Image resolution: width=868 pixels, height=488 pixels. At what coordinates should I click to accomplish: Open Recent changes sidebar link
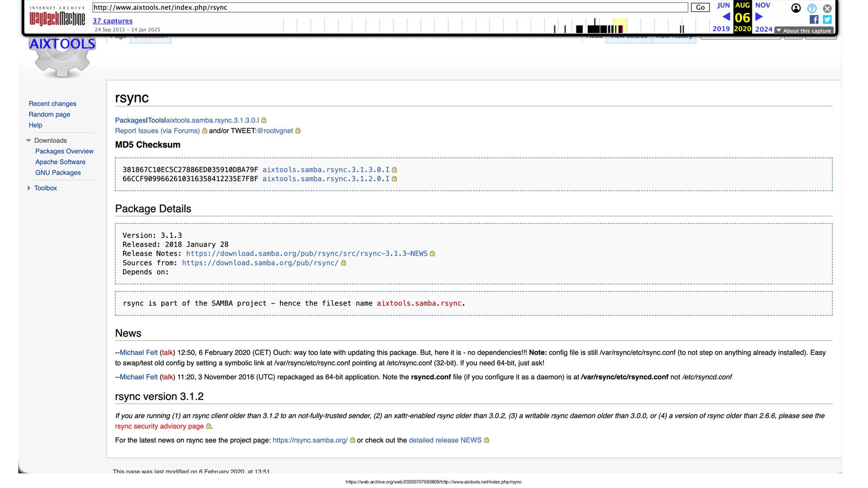(52, 104)
